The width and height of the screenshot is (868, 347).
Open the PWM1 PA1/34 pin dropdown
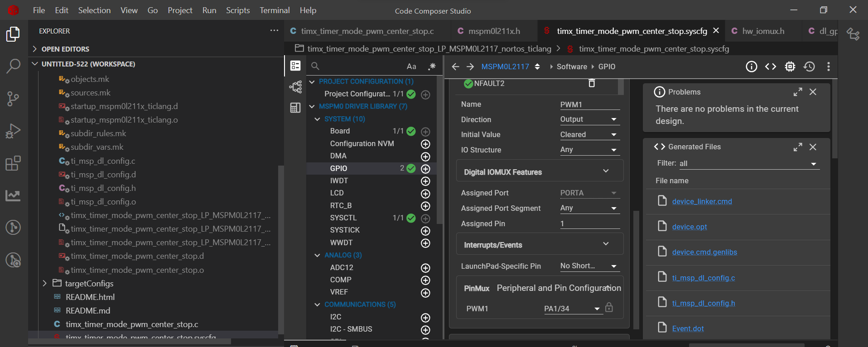click(573, 309)
